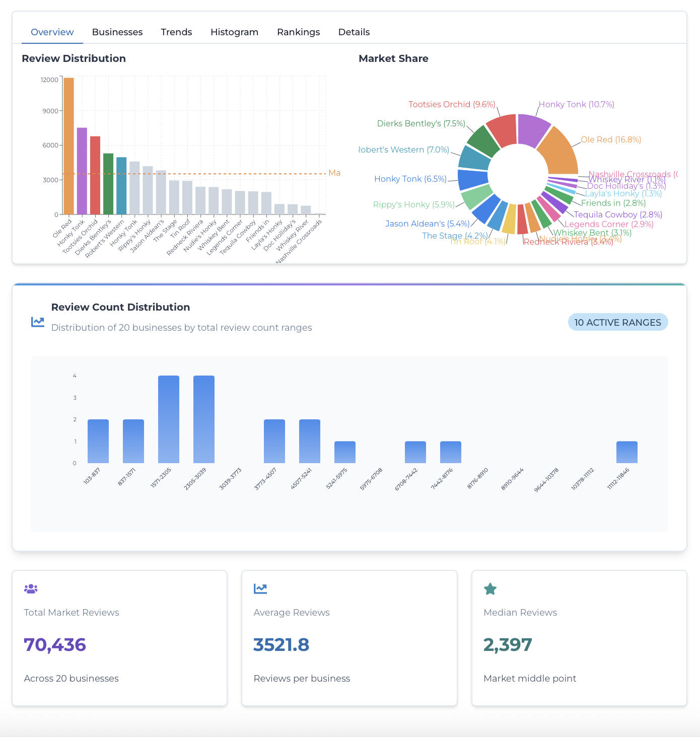Click the purple Honky Tonk bar in Review Distribution
The image size is (700, 737).
(82, 171)
